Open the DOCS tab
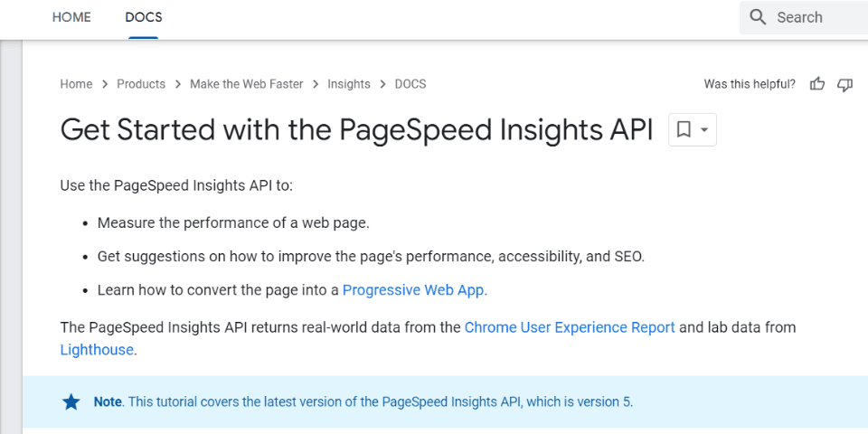Screen dimensions: 868x434 click(144, 17)
